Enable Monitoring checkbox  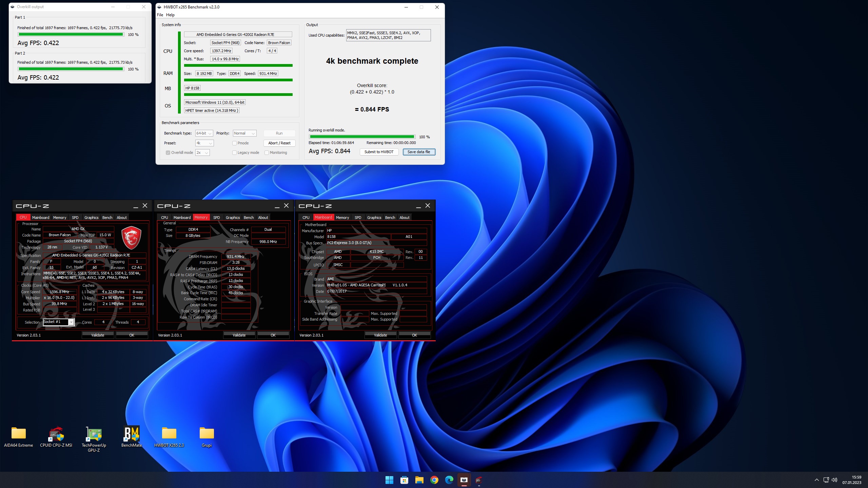267,152
